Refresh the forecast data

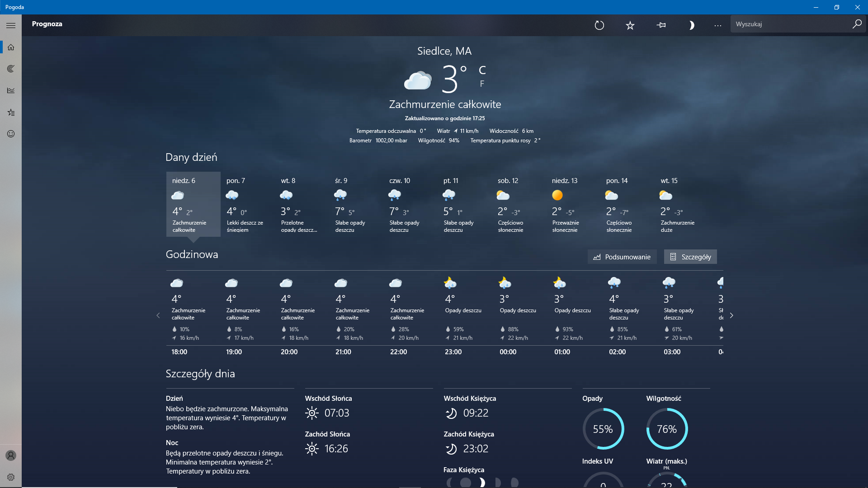(x=599, y=25)
